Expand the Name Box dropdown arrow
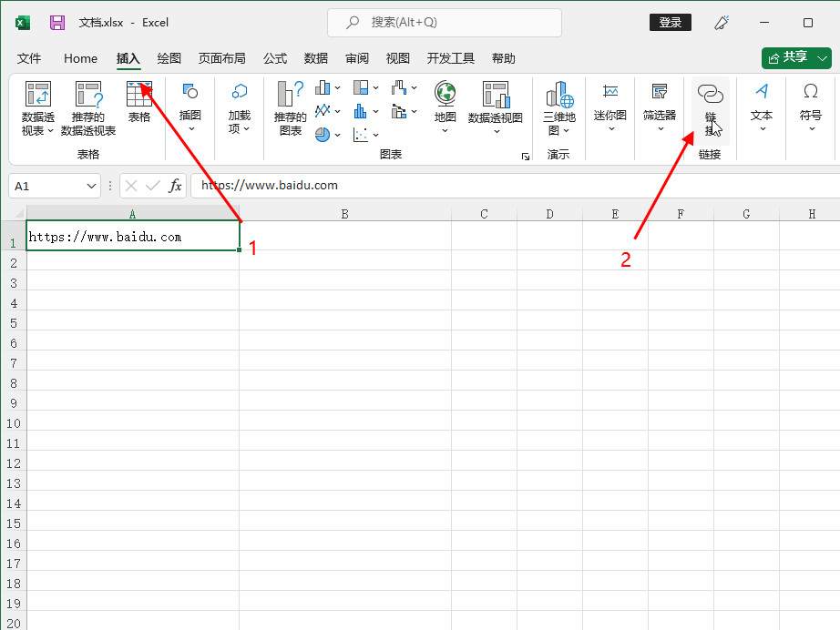Screen dimensions: 840x630 click(91, 187)
